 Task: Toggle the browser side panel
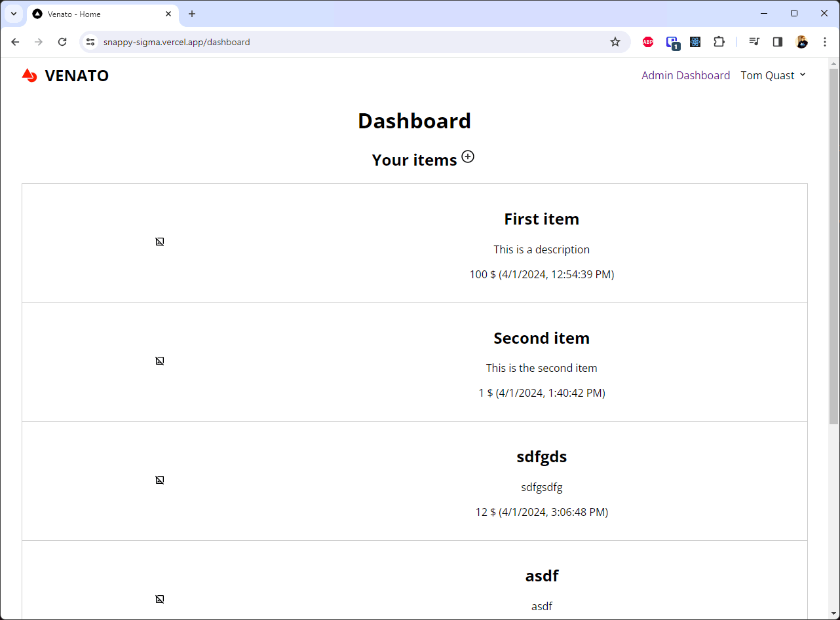(778, 42)
